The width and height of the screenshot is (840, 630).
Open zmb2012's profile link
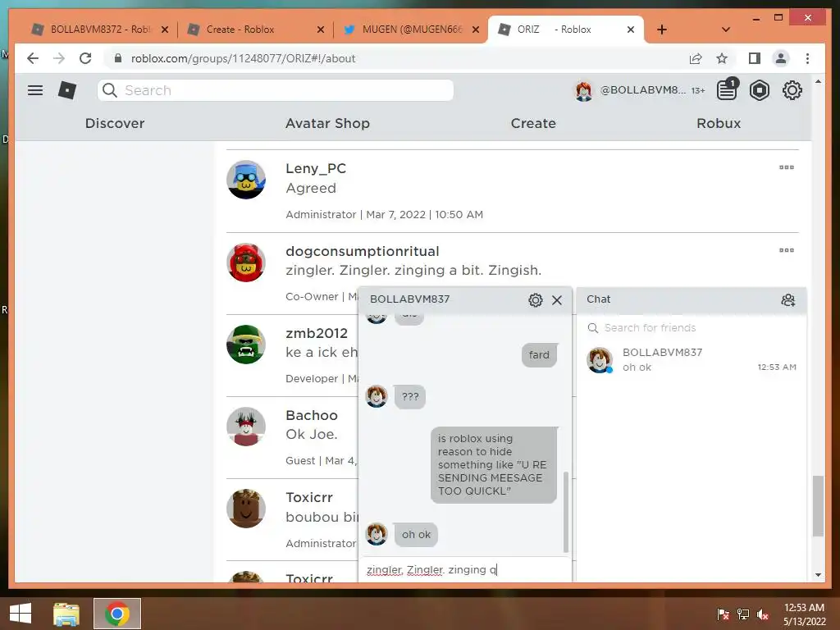317,333
